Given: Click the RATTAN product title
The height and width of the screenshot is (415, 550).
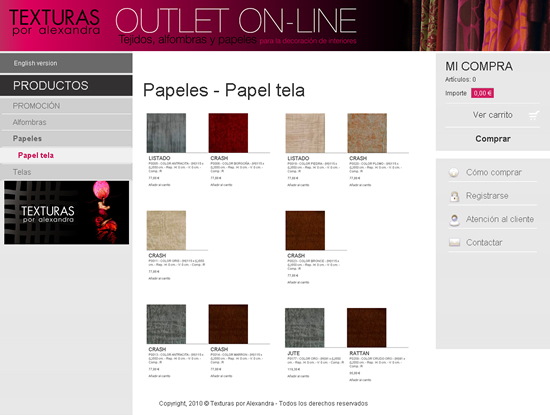Looking at the screenshot, I should click(359, 353).
